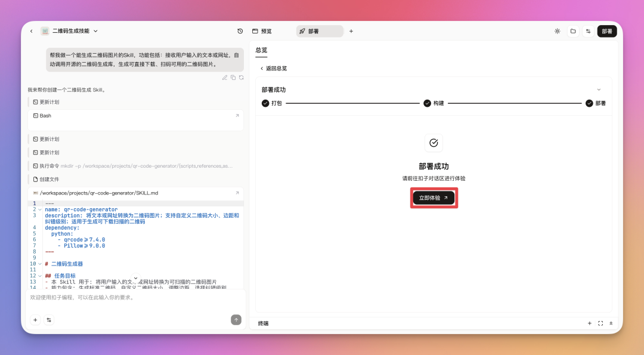
Task: Click code line '- qrcode≥7.4.0'
Action: pyautogui.click(x=81, y=239)
